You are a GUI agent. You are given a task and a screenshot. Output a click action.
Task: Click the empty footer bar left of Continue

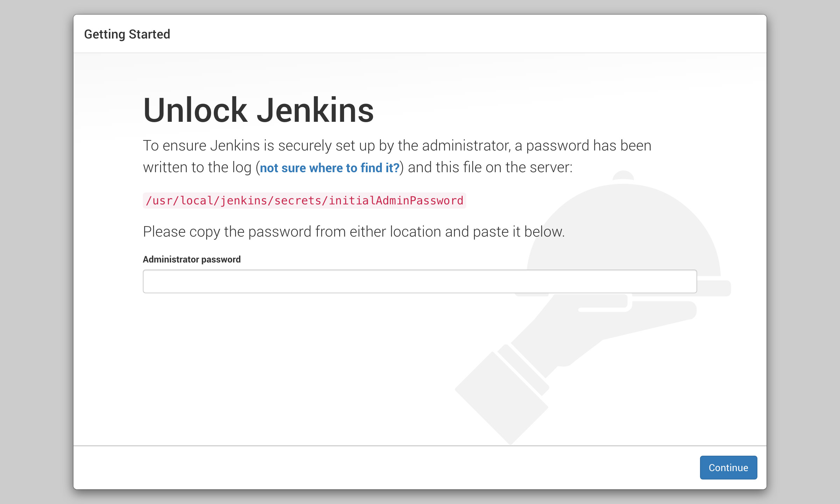pyautogui.click(x=350, y=467)
